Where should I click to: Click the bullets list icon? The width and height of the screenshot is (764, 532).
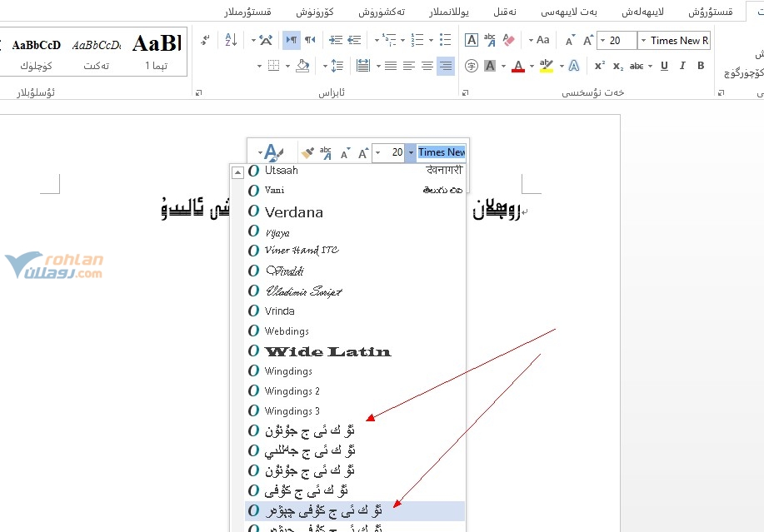pos(446,40)
